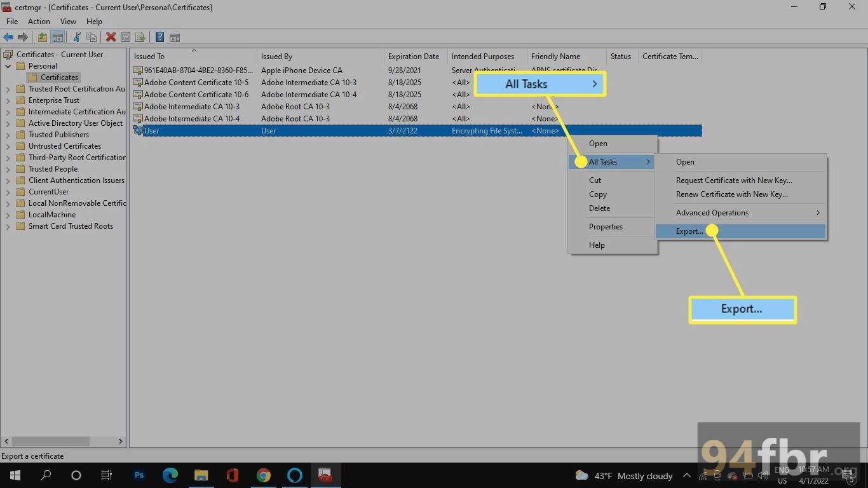Click the Certificates - Current User root icon
The width and height of the screenshot is (868, 488).
pos(8,55)
